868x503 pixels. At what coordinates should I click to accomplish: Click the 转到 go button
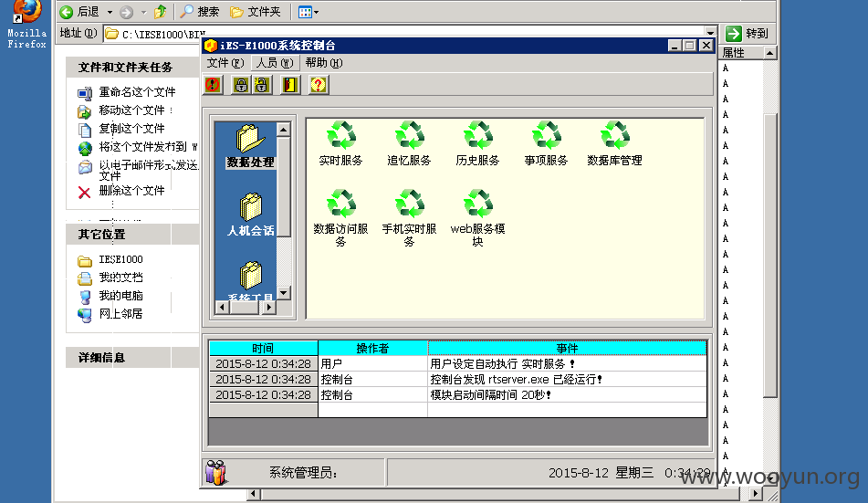pos(748,34)
